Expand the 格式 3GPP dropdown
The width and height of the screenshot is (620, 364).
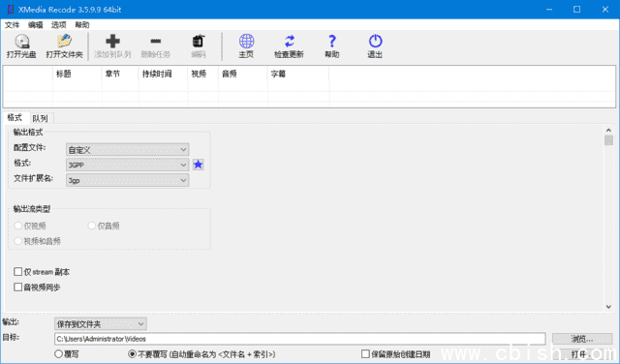(127, 165)
